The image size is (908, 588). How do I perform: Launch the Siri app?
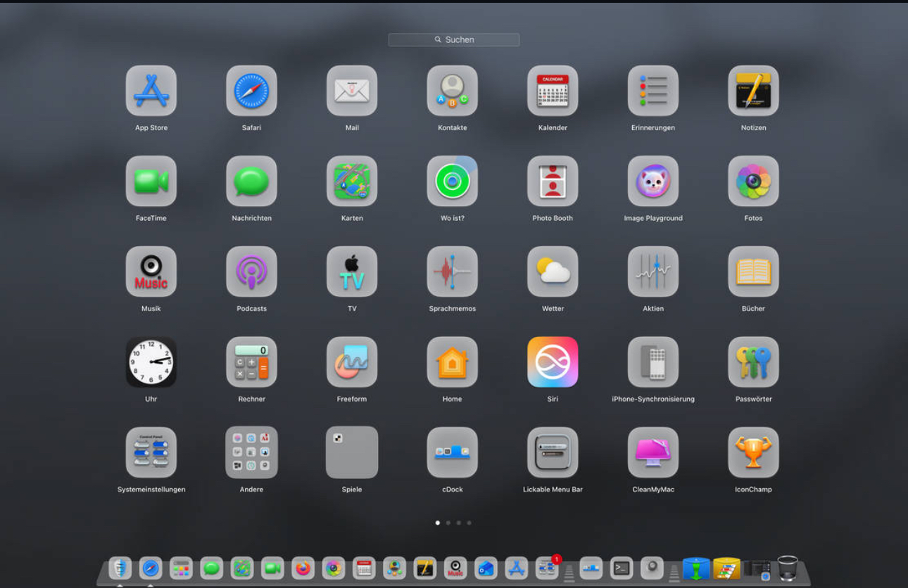point(553,362)
